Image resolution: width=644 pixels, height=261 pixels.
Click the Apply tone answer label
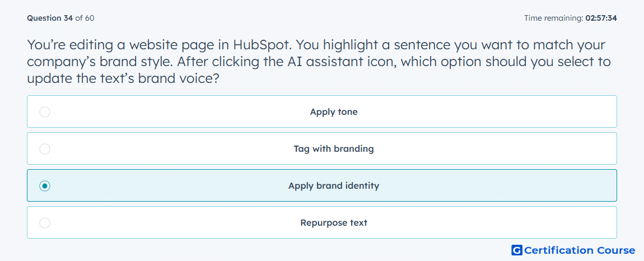(x=334, y=112)
